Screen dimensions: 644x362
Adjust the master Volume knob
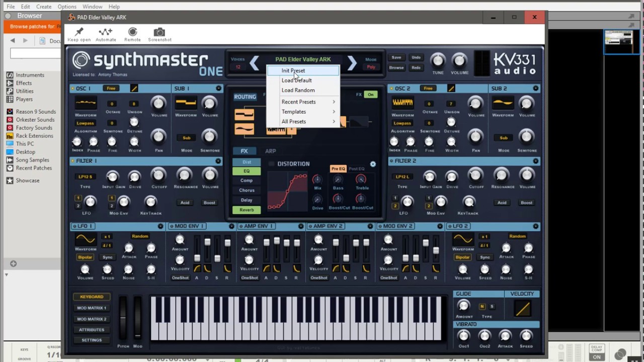459,61
